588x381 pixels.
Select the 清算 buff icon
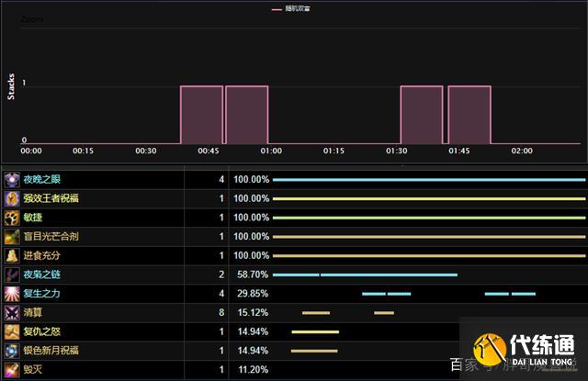click(12, 313)
